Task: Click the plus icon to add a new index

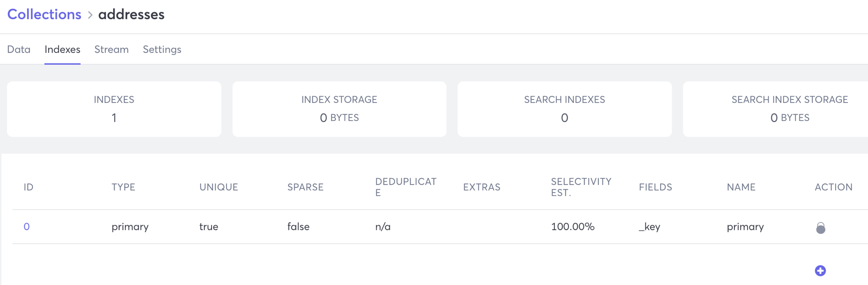Action: (821, 271)
